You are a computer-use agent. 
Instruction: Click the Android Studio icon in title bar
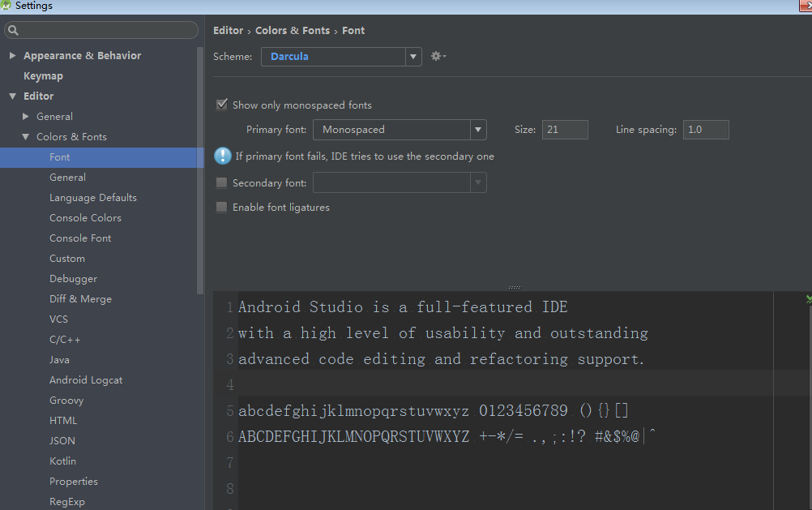[6, 5]
